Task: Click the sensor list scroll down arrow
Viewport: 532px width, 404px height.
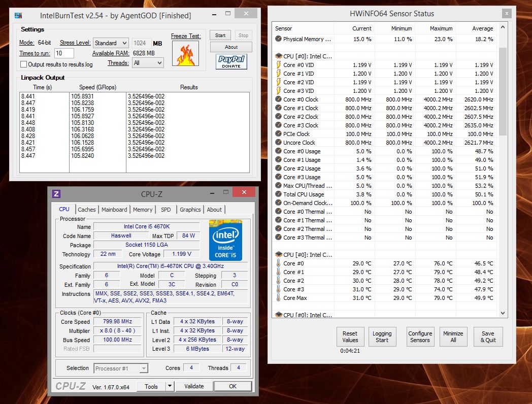Action: click(503, 313)
